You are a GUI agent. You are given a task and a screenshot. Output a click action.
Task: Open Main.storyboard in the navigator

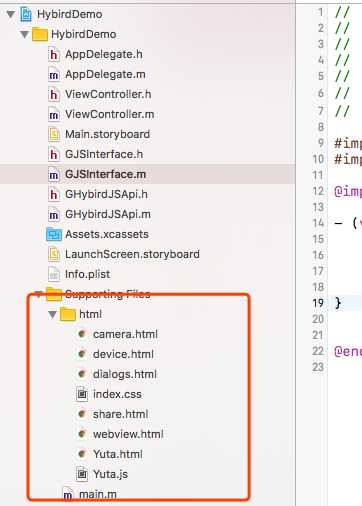[x=108, y=134]
